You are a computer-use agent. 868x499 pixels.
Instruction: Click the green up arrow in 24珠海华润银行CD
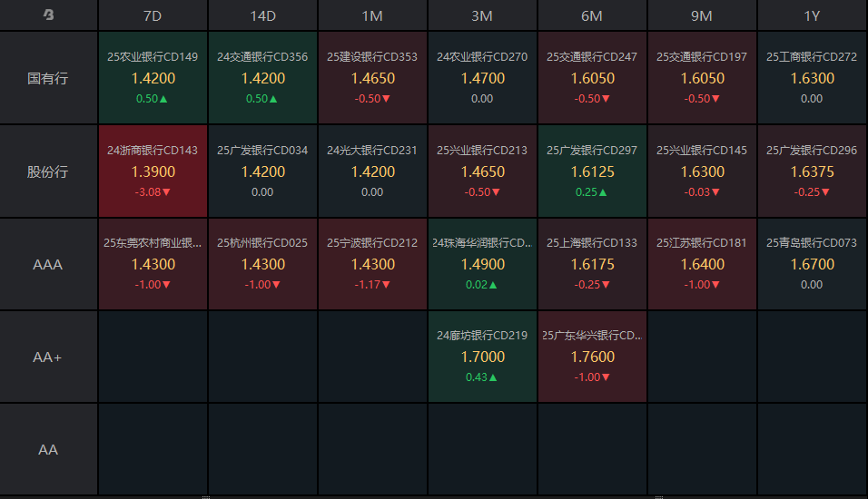pyautogui.click(x=493, y=285)
